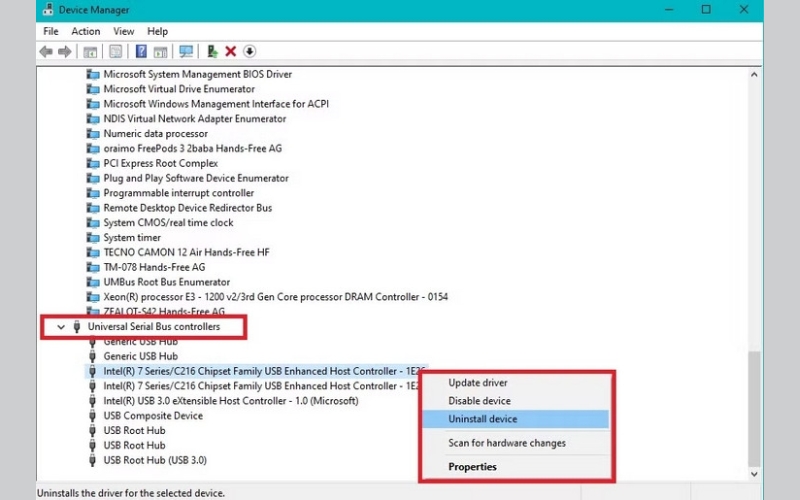
Task: Click the Forward arrow in toolbar
Action: [65, 52]
